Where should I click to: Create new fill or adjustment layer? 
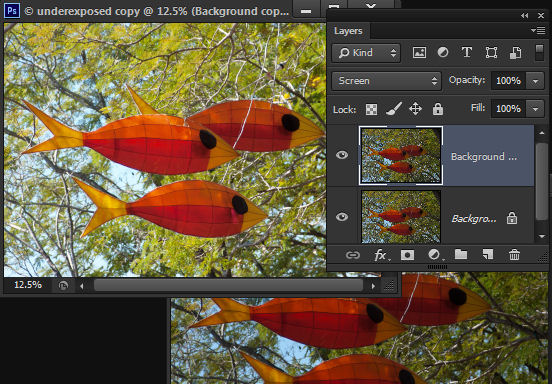coord(435,255)
